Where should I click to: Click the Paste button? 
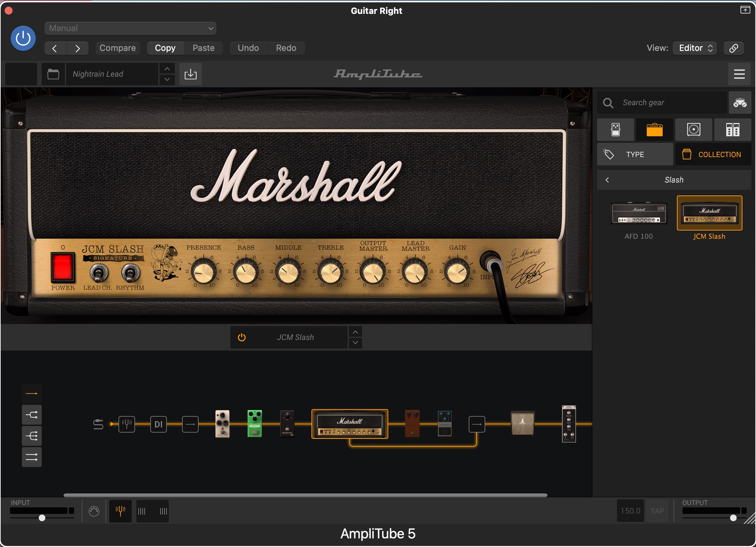[x=204, y=48]
